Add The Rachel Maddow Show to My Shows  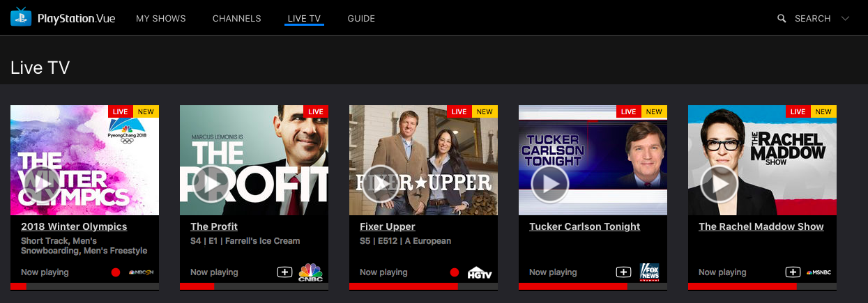coord(793,272)
